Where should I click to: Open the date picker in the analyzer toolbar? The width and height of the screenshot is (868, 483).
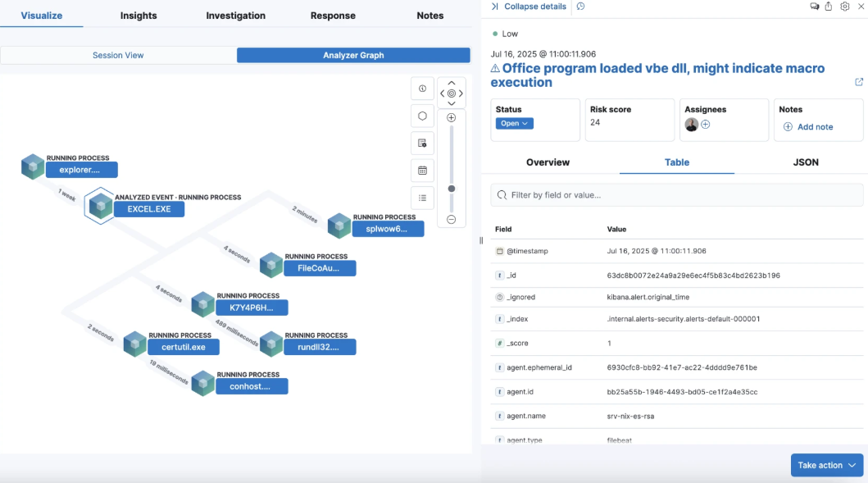pos(422,171)
